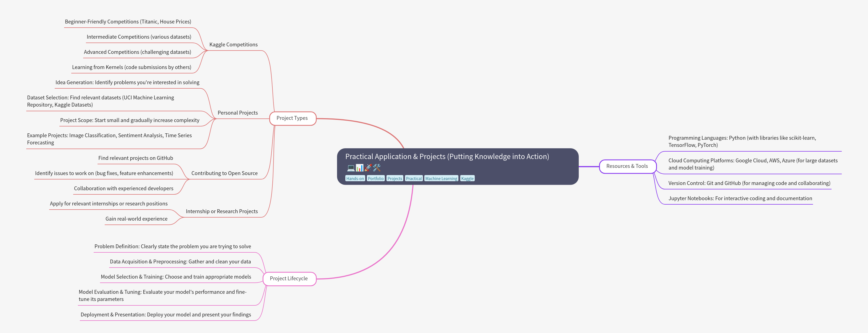Screen dimensions: 868x333
Task: Click 'Cloud Computing Platforms' leaf node
Action: point(753,164)
